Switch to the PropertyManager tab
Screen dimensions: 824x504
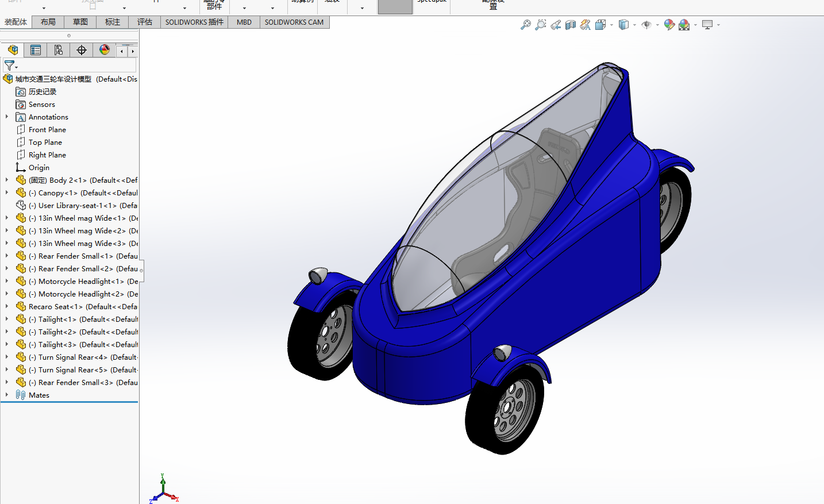tap(36, 50)
